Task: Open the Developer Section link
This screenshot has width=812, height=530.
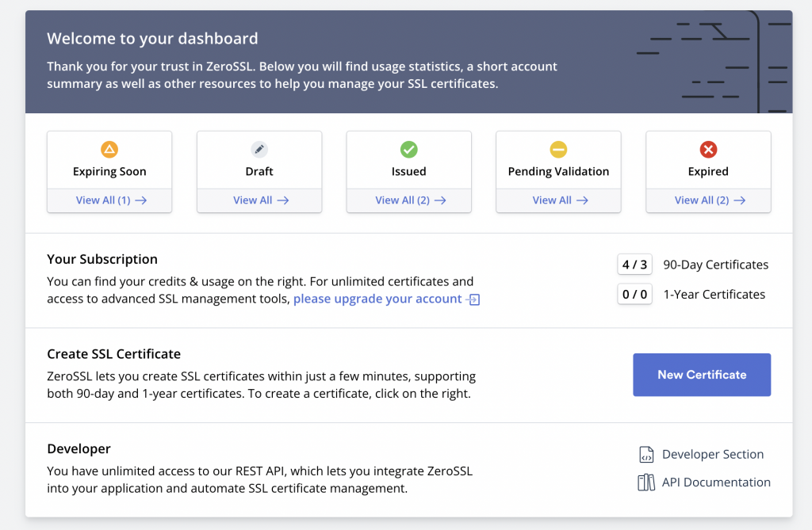Action: pos(713,455)
